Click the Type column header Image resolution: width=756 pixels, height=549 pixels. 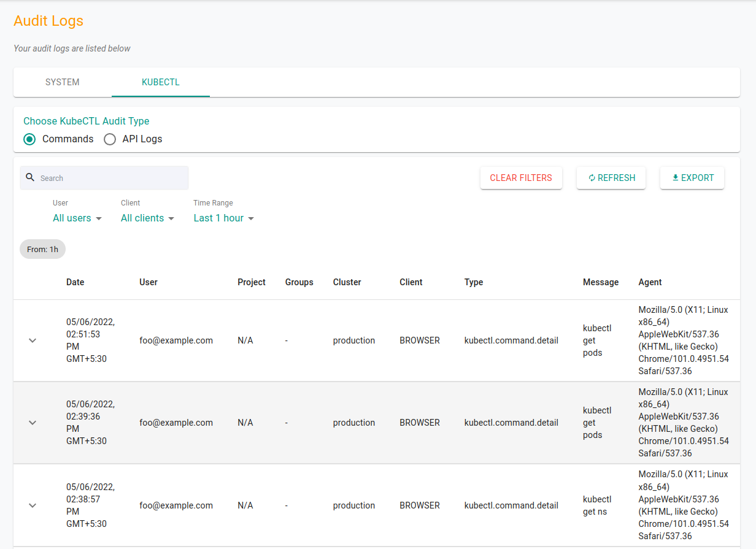click(474, 282)
